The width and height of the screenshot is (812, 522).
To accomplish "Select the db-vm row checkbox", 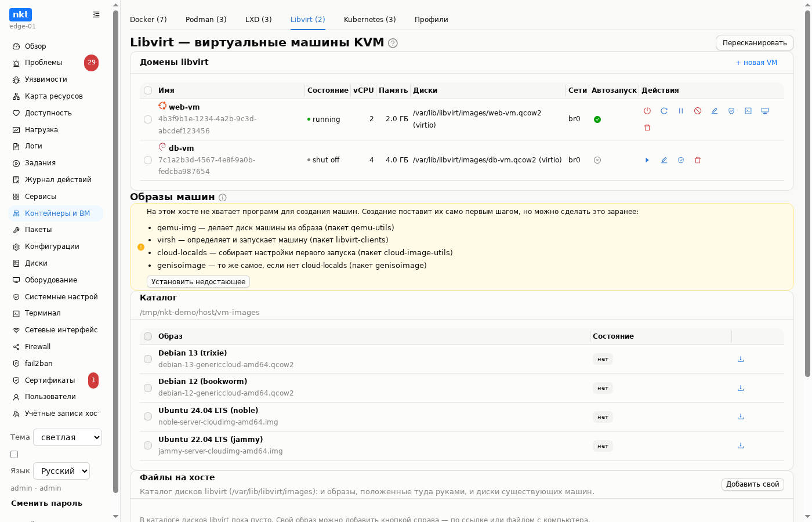I will pyautogui.click(x=148, y=160).
